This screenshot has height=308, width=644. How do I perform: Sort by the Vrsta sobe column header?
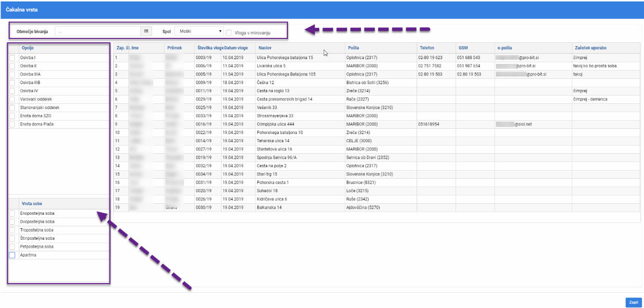coord(32,204)
